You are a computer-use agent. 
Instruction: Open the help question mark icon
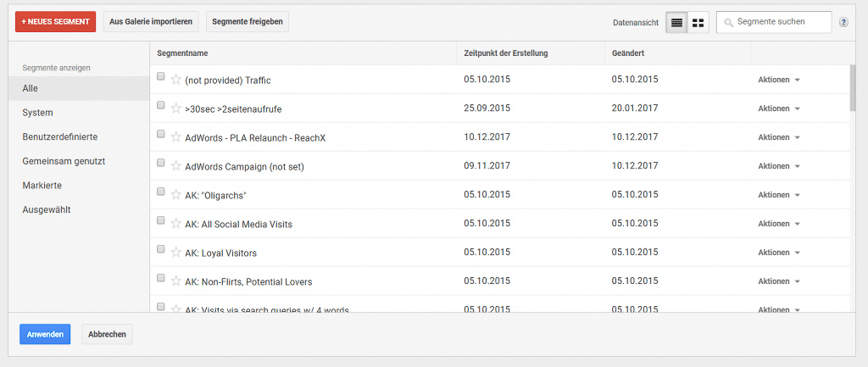[x=843, y=22]
